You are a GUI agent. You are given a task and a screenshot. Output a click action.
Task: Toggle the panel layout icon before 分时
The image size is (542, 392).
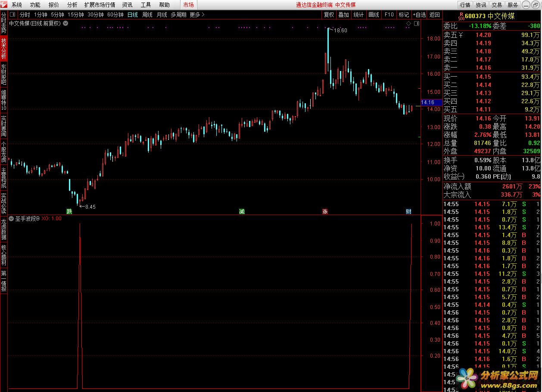[13, 15]
